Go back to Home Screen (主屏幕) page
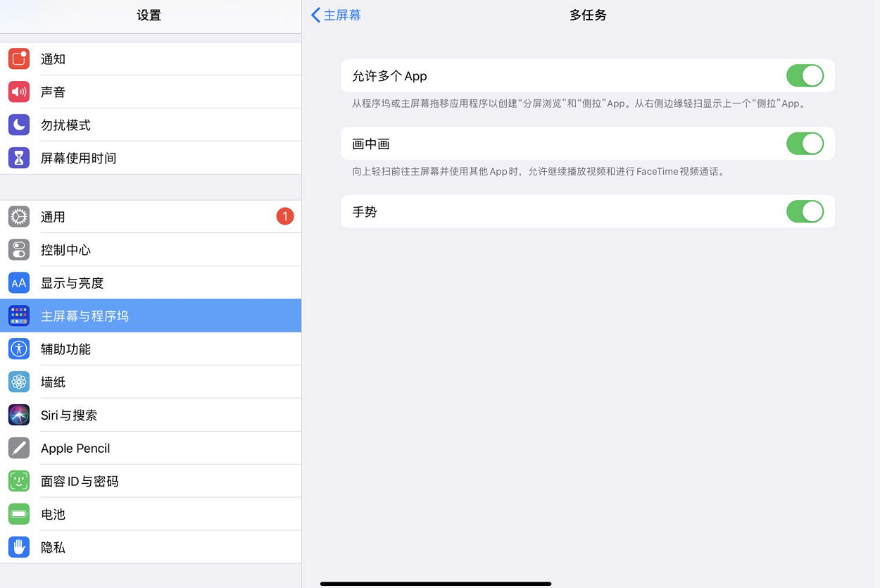 point(336,15)
